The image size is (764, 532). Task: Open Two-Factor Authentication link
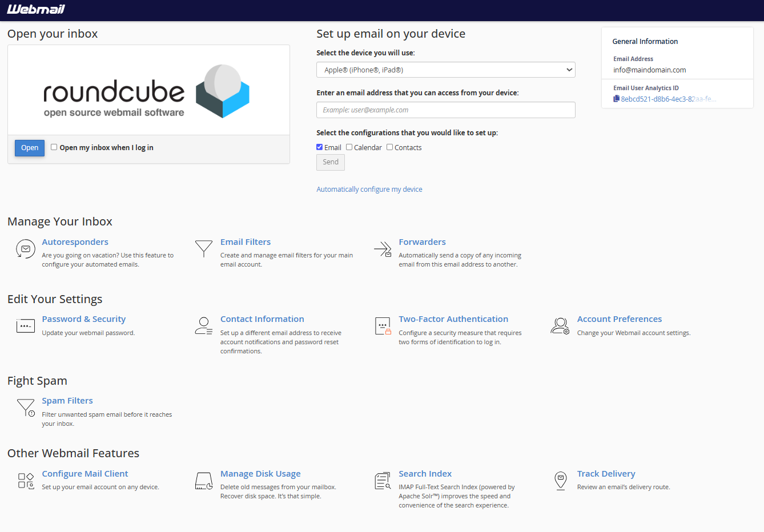pos(453,319)
